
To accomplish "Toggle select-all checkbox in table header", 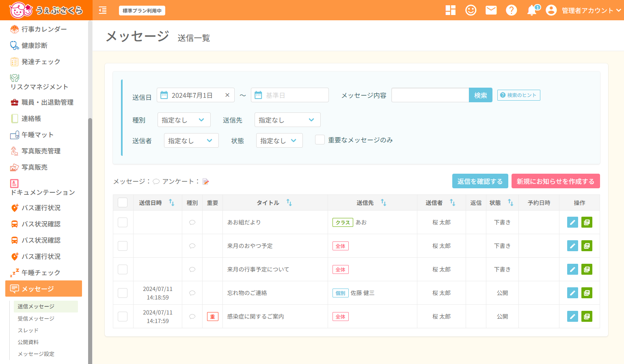I will (123, 202).
